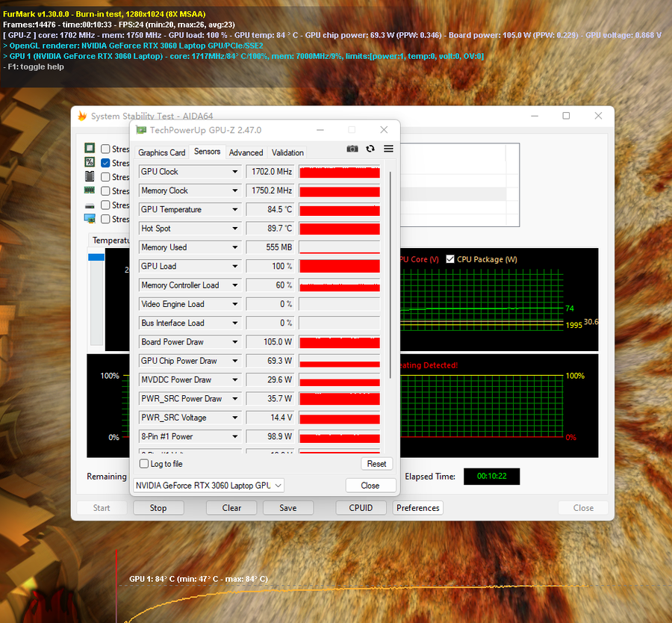
Task: Toggle the CPU Package (W) checkbox
Action: coord(449,259)
